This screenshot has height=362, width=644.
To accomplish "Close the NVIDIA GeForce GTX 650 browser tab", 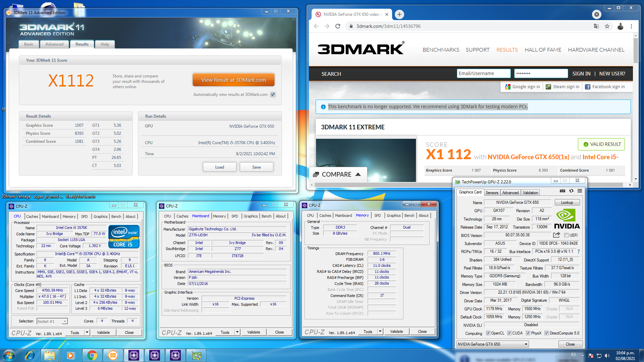I will (387, 14).
